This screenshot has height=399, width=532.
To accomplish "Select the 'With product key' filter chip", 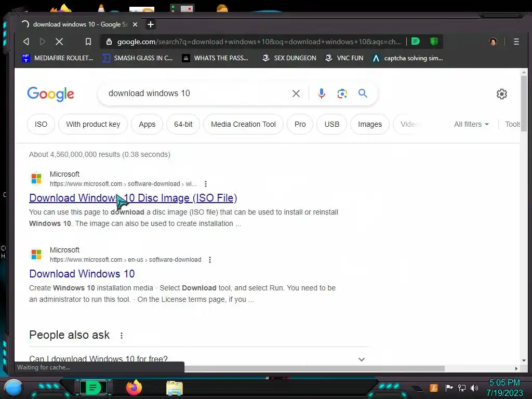I will pyautogui.click(x=93, y=124).
